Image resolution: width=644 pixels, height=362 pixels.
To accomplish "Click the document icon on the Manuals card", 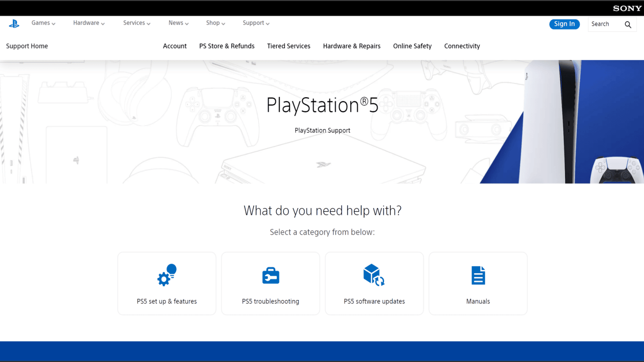I will pyautogui.click(x=478, y=275).
